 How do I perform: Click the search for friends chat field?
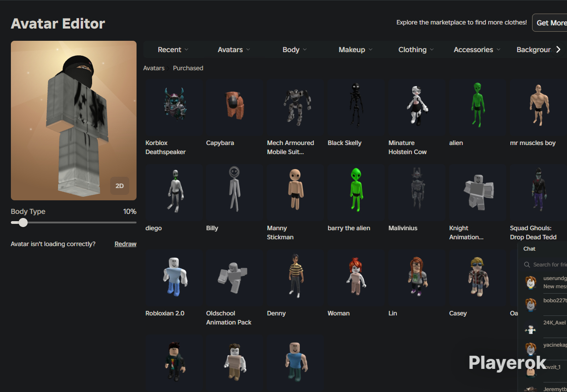click(x=545, y=265)
